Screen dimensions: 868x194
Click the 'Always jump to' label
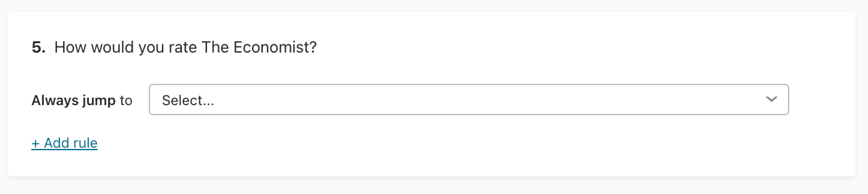(x=82, y=100)
